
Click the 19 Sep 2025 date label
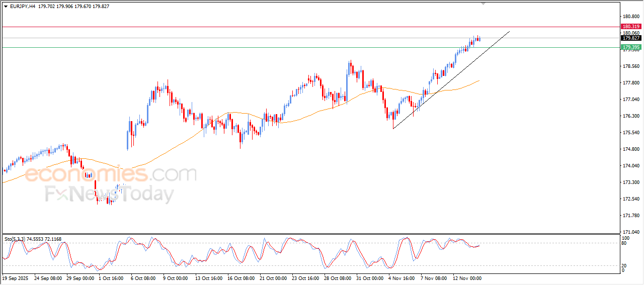(14, 278)
